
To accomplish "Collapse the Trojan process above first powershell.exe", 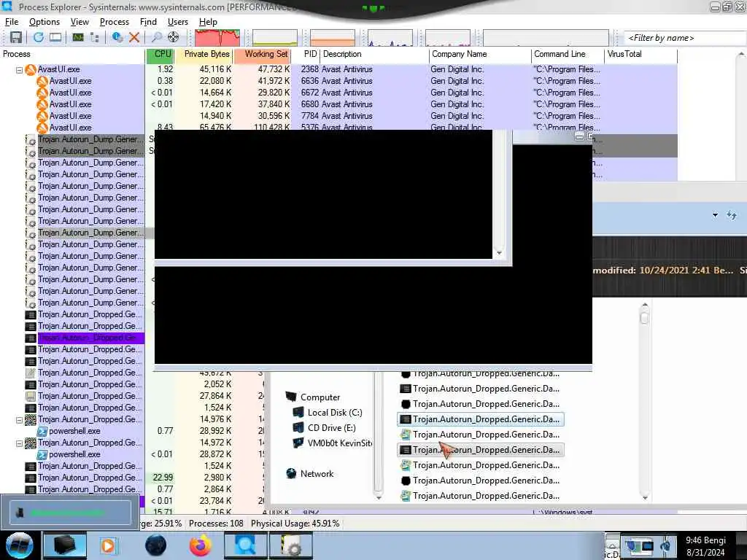I will tap(19, 420).
